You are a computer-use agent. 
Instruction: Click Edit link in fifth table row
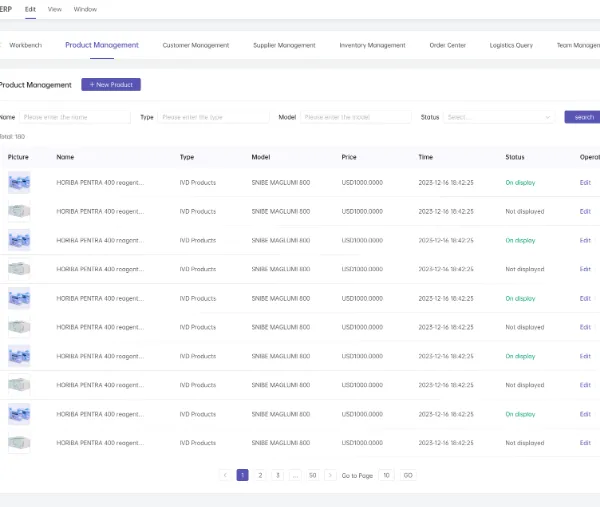(585, 298)
